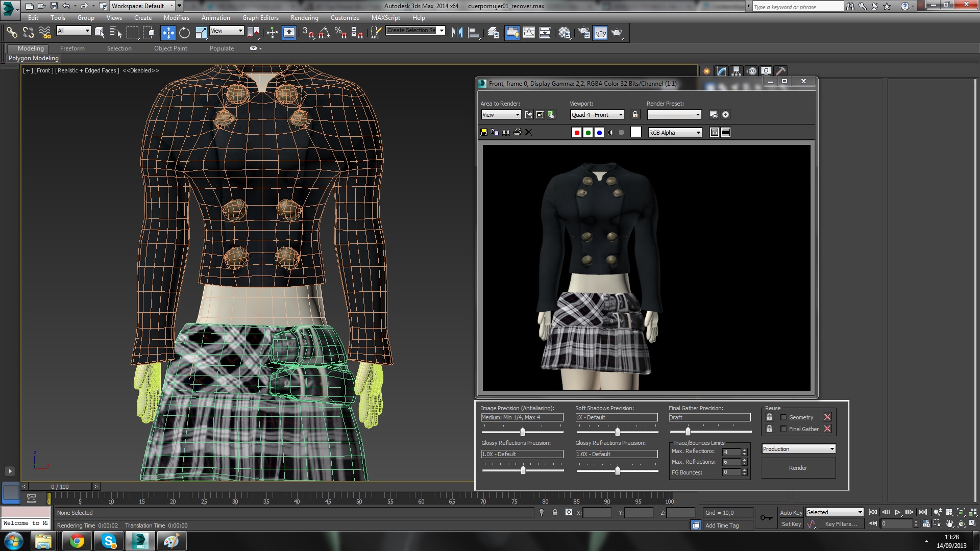
Task: Select the Move transform tool
Action: (x=168, y=33)
